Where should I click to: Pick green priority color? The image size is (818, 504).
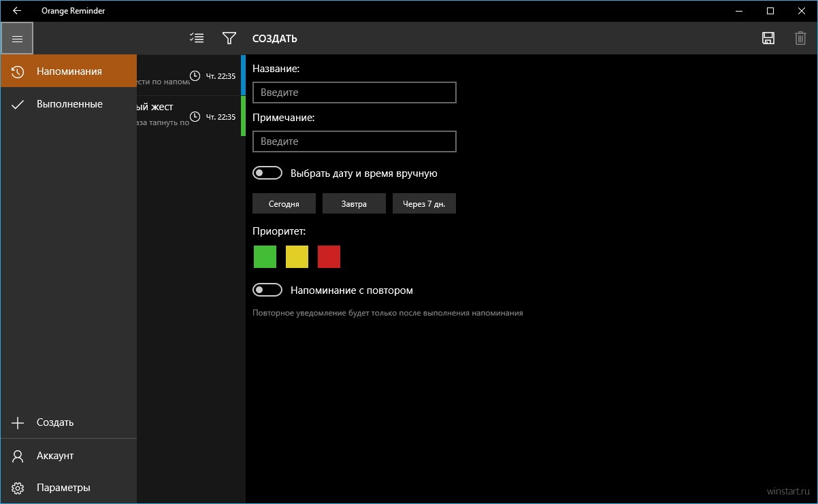click(x=265, y=257)
